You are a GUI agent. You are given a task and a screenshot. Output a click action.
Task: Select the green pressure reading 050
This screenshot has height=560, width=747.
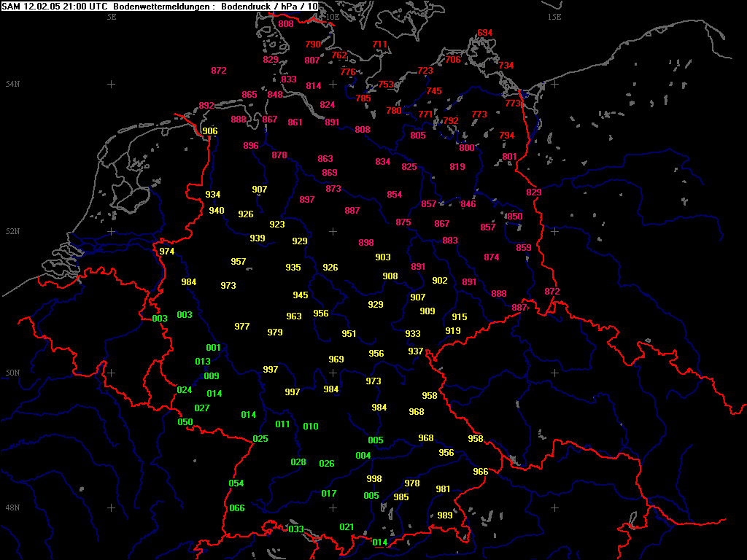185,422
